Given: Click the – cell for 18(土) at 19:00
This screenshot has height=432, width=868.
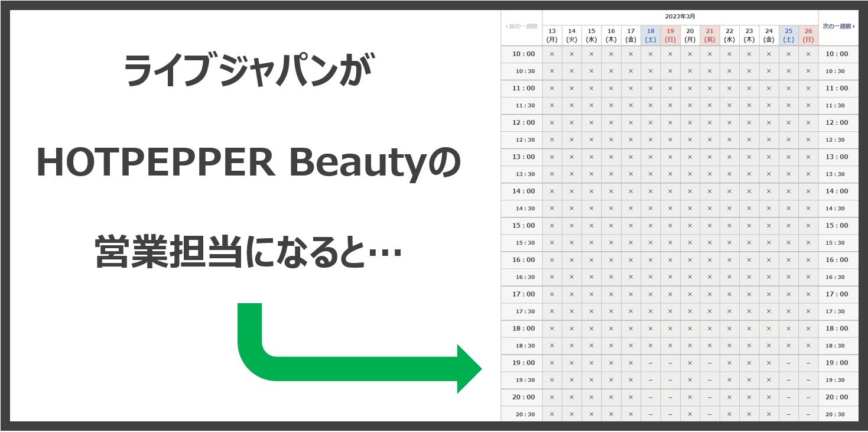Looking at the screenshot, I should 651,363.
